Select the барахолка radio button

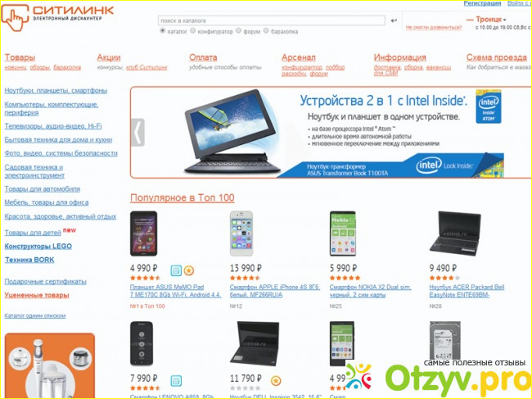coord(266,31)
